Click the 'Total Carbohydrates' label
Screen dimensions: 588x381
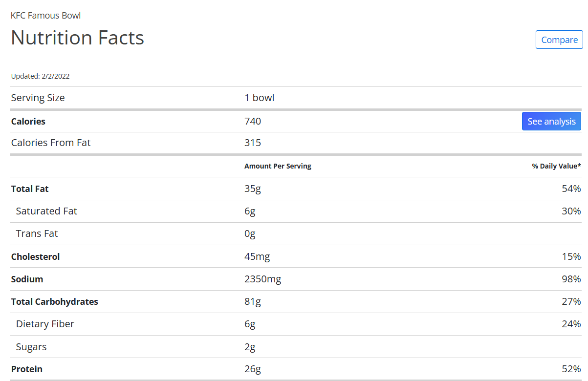pyautogui.click(x=54, y=301)
